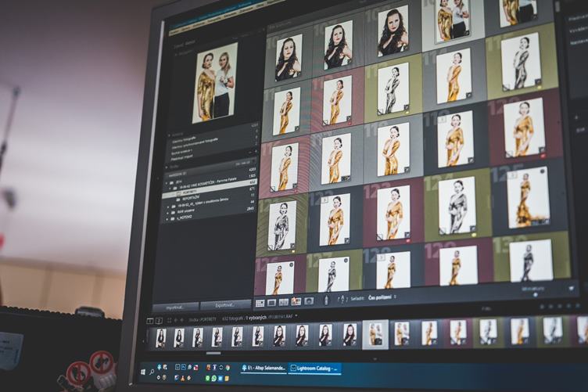Open Chrome from the taskbar
Image resolution: width=588 pixels, height=392 pixels.
(228, 368)
